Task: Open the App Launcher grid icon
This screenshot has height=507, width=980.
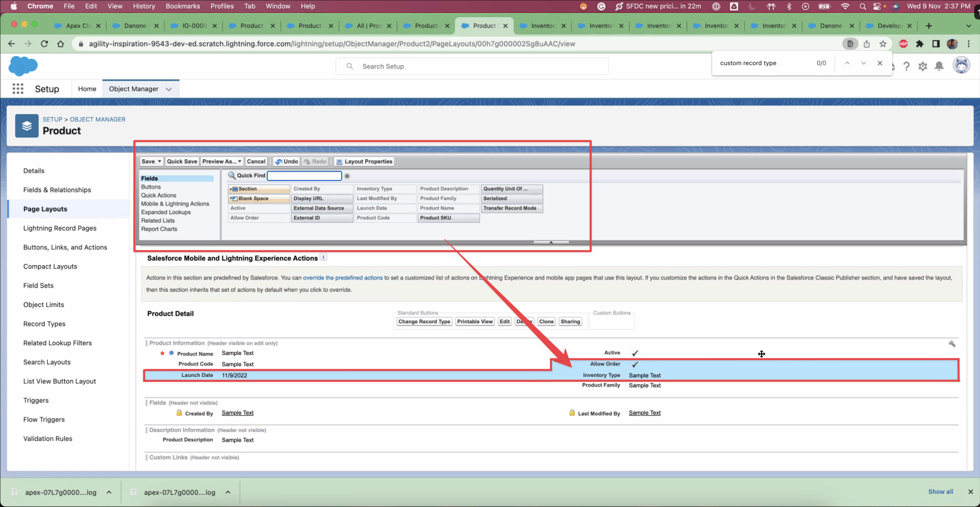Action: (17, 89)
